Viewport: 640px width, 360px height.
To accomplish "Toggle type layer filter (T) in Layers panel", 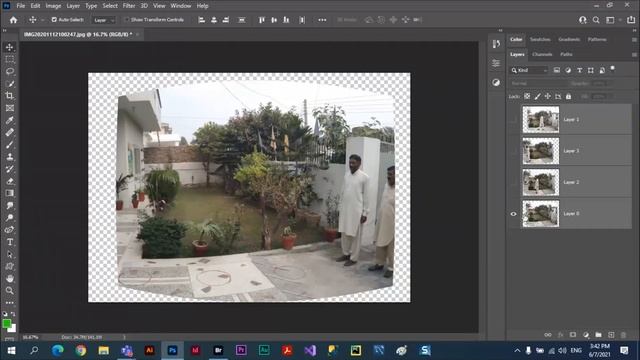I will click(579, 70).
